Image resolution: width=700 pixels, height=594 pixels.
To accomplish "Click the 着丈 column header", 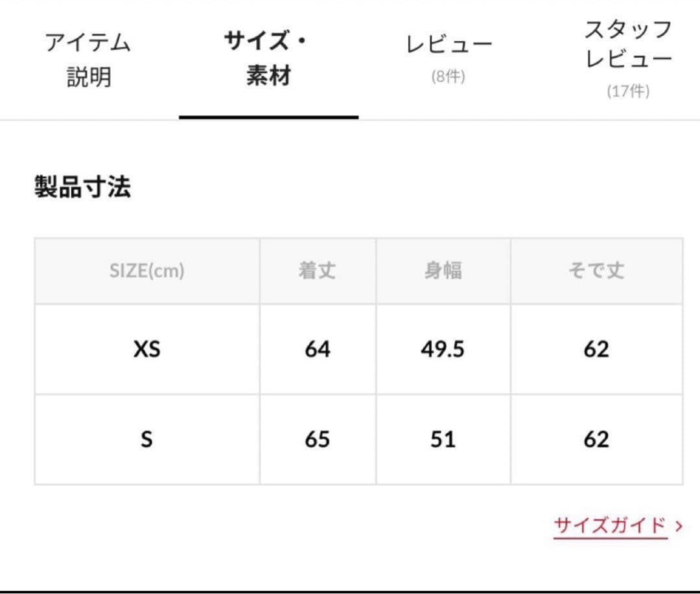I will coord(317,271).
